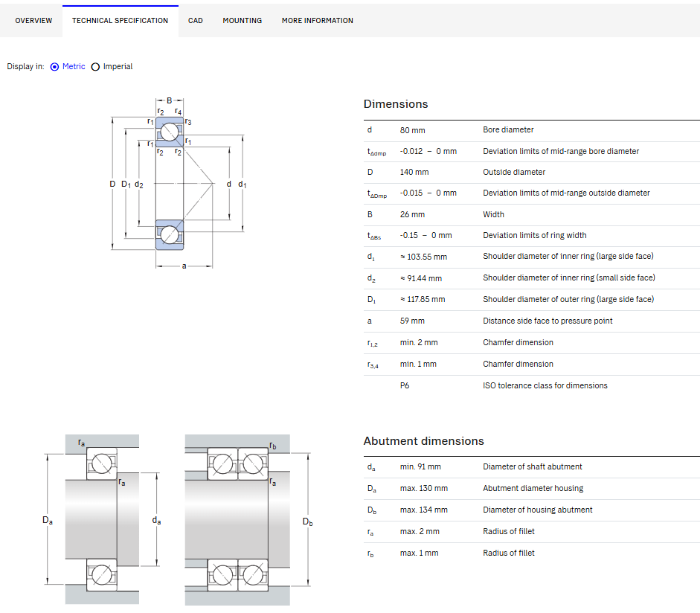Click Shoulder diameter of outer ring description

568,299
